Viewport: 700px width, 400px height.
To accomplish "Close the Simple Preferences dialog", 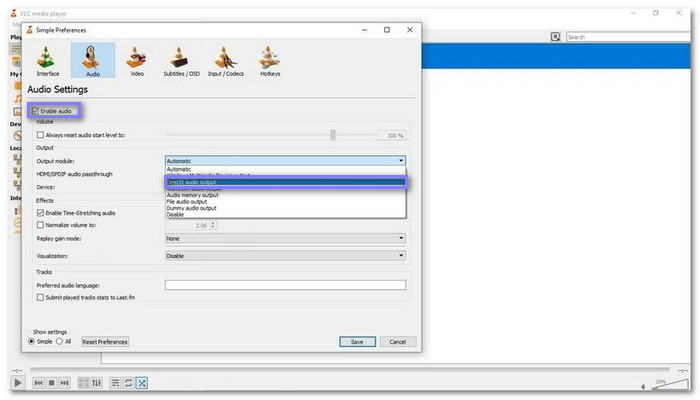I will tap(410, 30).
